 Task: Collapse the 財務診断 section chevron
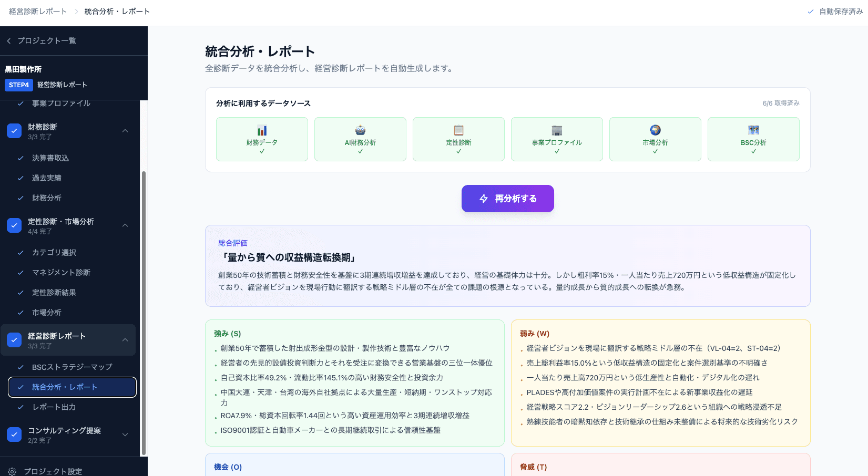[x=125, y=130]
